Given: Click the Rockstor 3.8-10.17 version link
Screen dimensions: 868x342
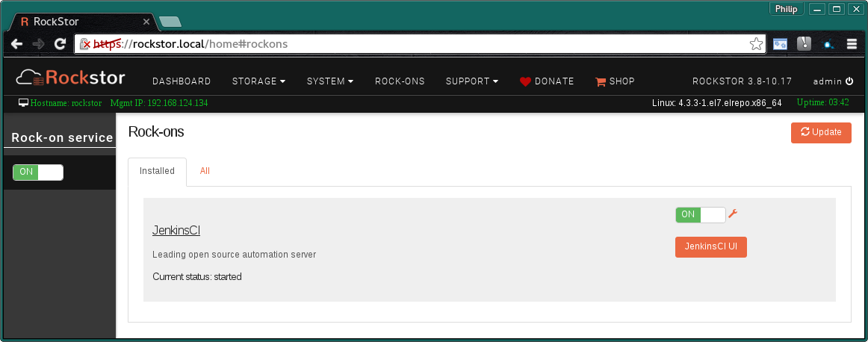Looking at the screenshot, I should [x=742, y=81].
